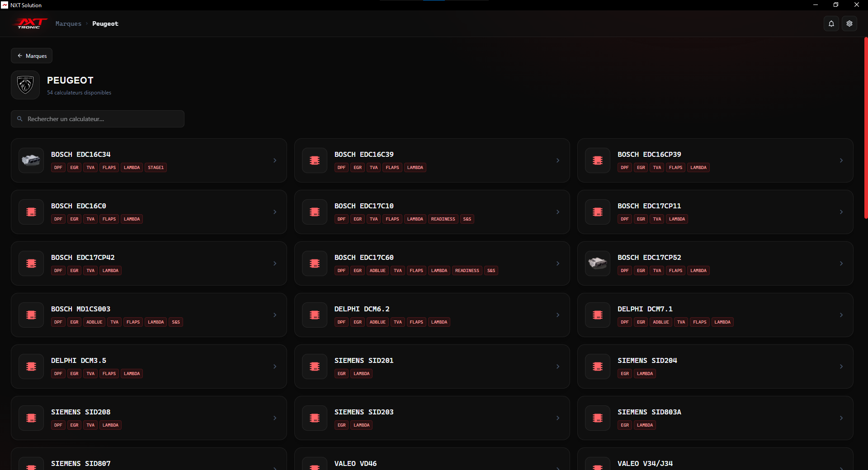Viewport: 868px width, 470px height.
Task: Click the chip icon for SIEMENS SID803A
Action: pos(598,418)
